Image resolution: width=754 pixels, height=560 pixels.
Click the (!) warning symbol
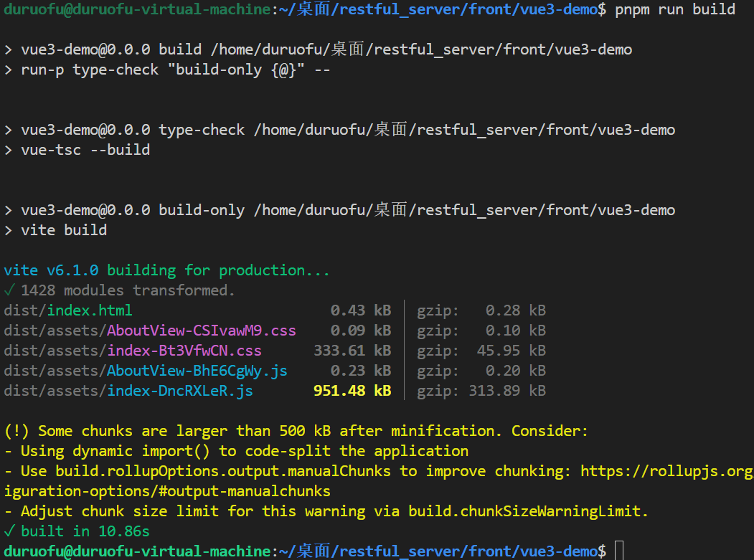pos(17,431)
